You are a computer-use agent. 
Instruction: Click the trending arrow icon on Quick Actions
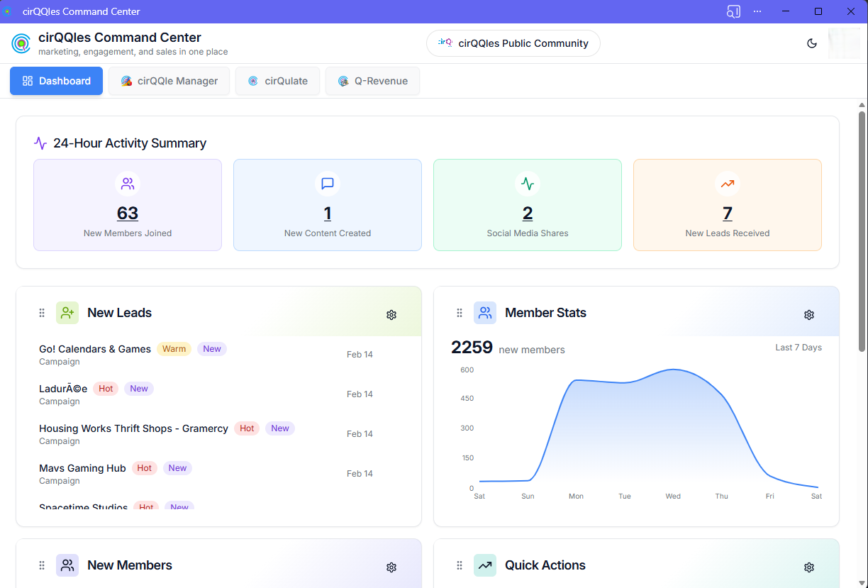pos(485,565)
